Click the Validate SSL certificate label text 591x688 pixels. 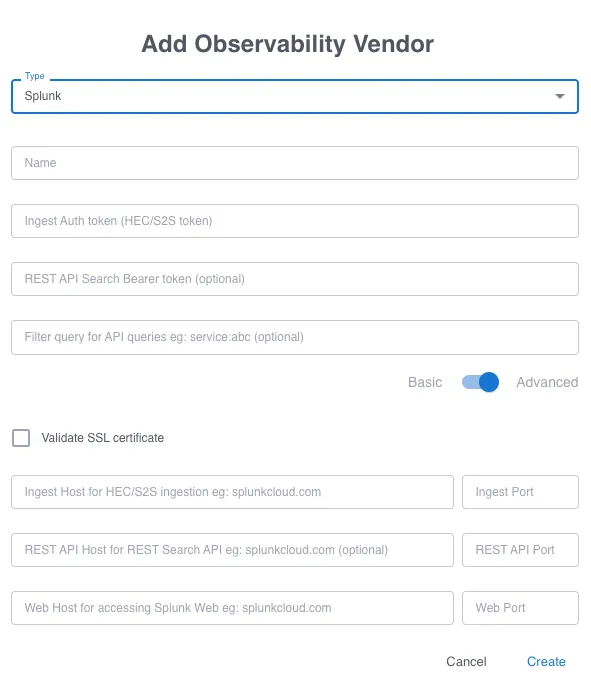[103, 437]
